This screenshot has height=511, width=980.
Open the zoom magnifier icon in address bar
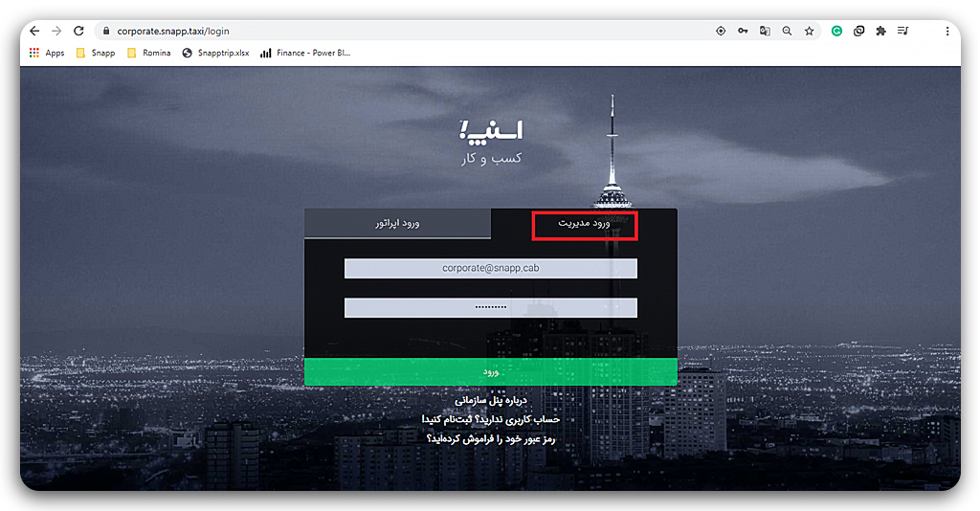tap(787, 31)
